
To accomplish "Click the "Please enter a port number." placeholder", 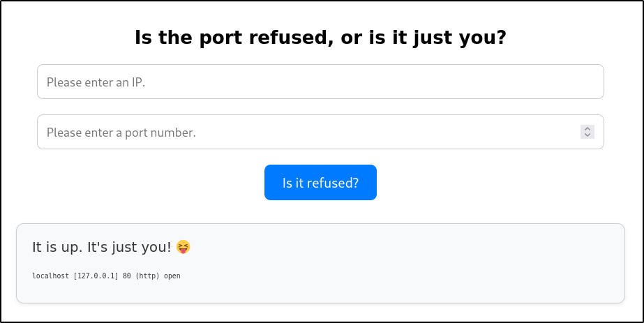I will pyautogui.click(x=121, y=132).
